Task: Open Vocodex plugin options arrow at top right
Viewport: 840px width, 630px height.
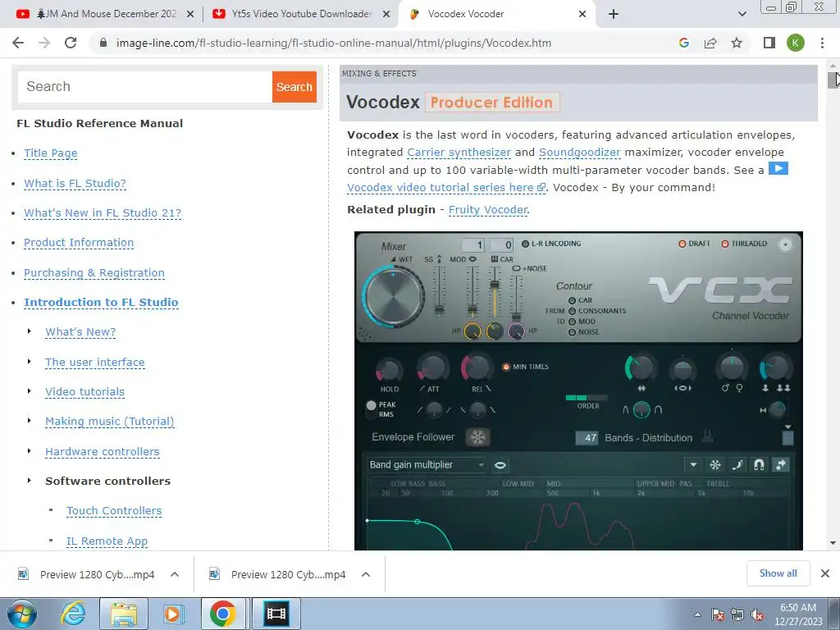Action: [x=785, y=244]
